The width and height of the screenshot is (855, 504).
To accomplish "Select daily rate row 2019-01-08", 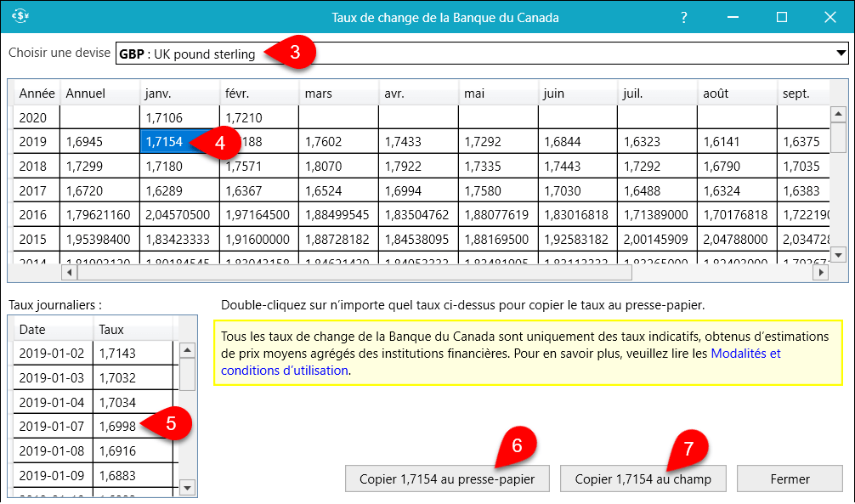I will pos(93,451).
